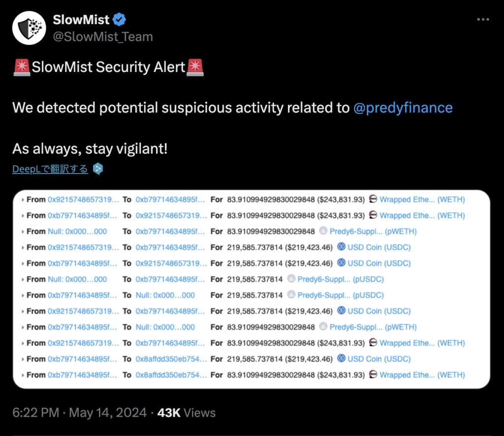
Task: Click the Predy6-Suppl (pWETH) token icon
Action: pyautogui.click(x=322, y=231)
